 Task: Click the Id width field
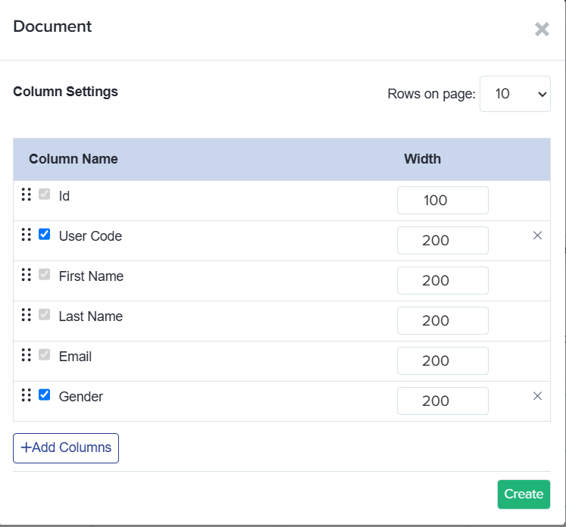click(443, 200)
